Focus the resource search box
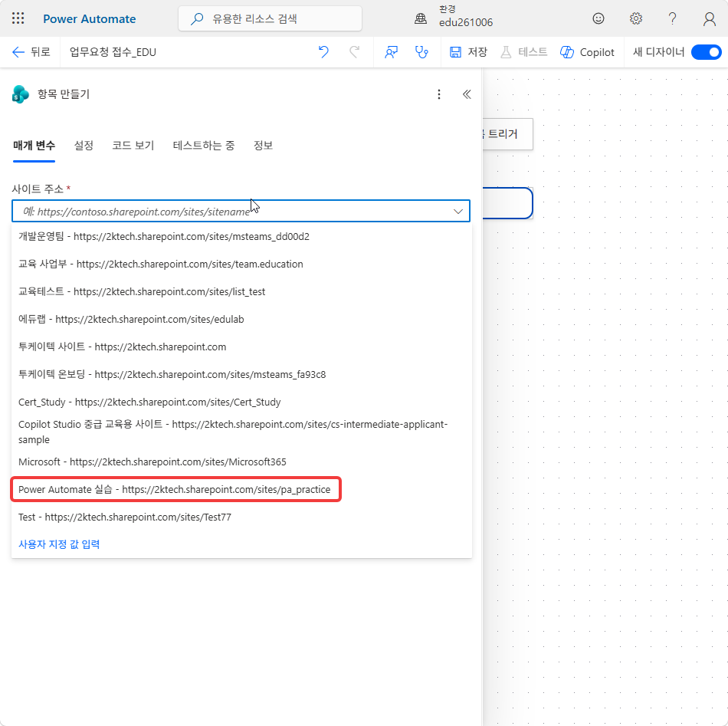Screen dimensions: 728x726 [270, 18]
